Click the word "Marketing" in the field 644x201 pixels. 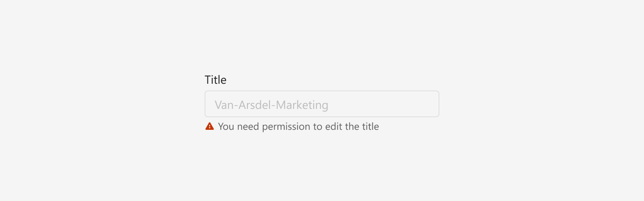coord(302,105)
